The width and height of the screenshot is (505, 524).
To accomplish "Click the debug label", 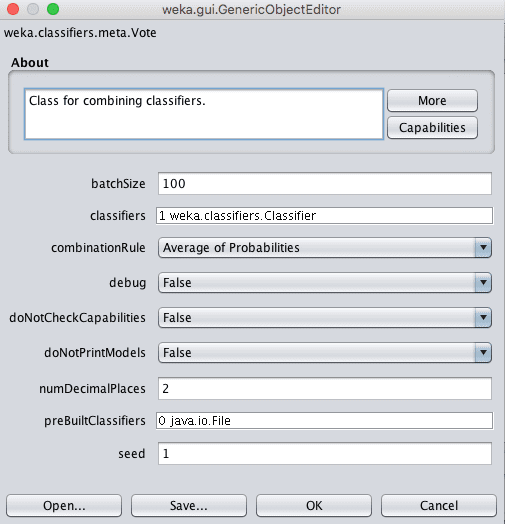I will point(128,283).
